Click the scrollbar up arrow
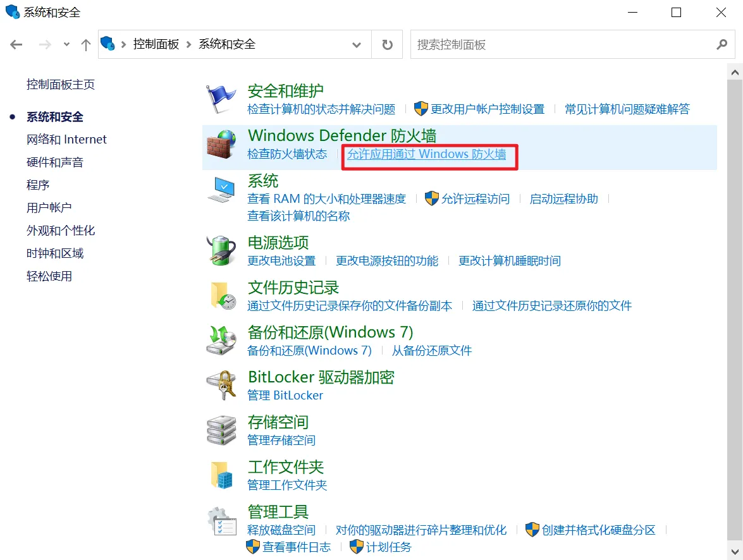Screen dimensions: 743x560 (735, 73)
